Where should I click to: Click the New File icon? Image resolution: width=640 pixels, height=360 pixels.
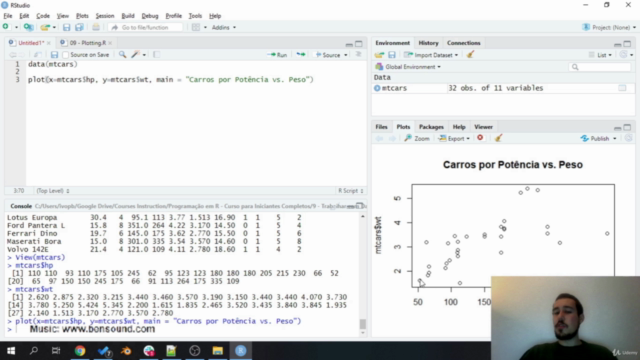point(6,27)
